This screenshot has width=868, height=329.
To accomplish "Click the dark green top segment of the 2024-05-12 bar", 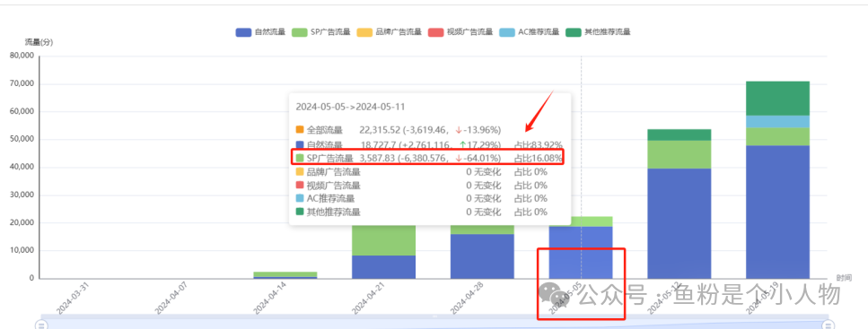I will [x=679, y=135].
